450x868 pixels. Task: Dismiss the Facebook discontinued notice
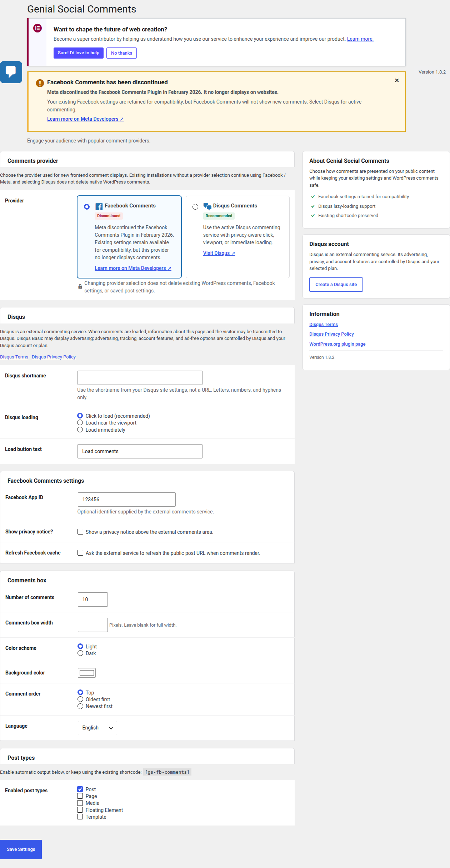(397, 80)
